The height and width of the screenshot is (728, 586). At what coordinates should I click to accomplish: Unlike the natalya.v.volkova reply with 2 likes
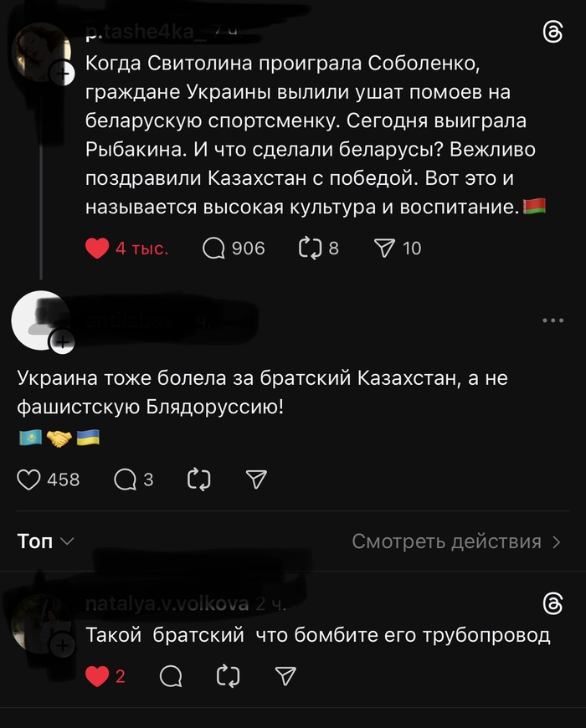98,676
